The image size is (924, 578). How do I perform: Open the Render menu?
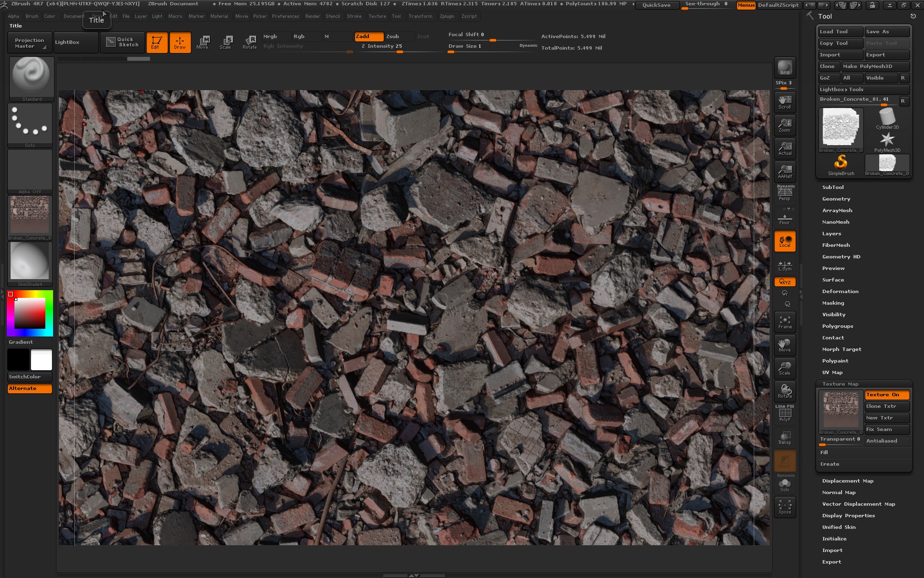[x=313, y=16]
